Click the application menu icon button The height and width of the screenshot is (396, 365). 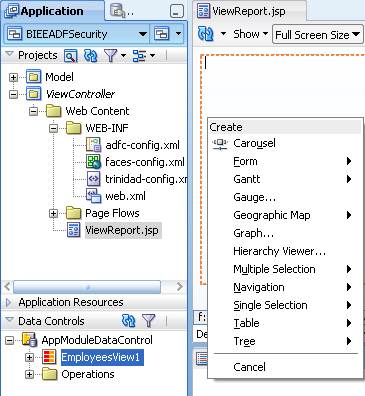click(162, 34)
